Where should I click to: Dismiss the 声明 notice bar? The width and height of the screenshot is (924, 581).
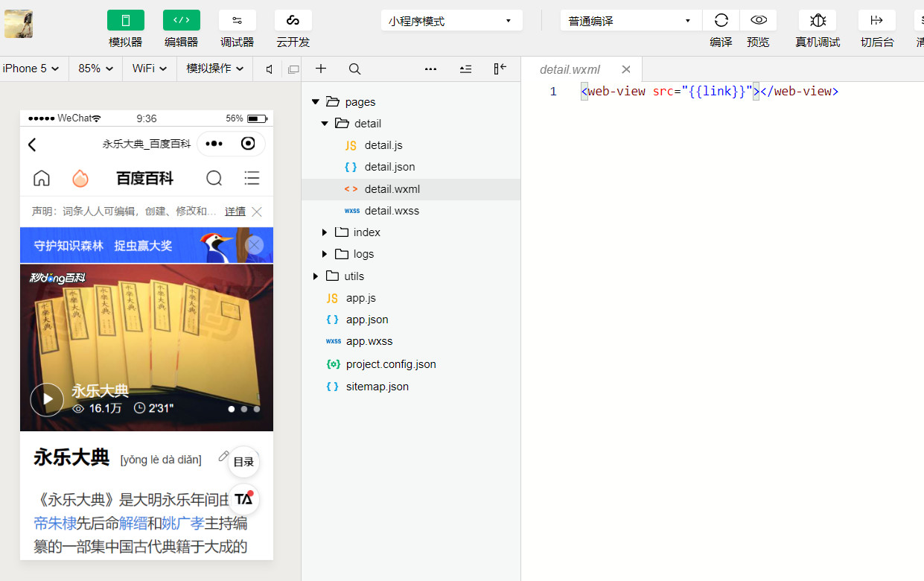pyautogui.click(x=257, y=212)
